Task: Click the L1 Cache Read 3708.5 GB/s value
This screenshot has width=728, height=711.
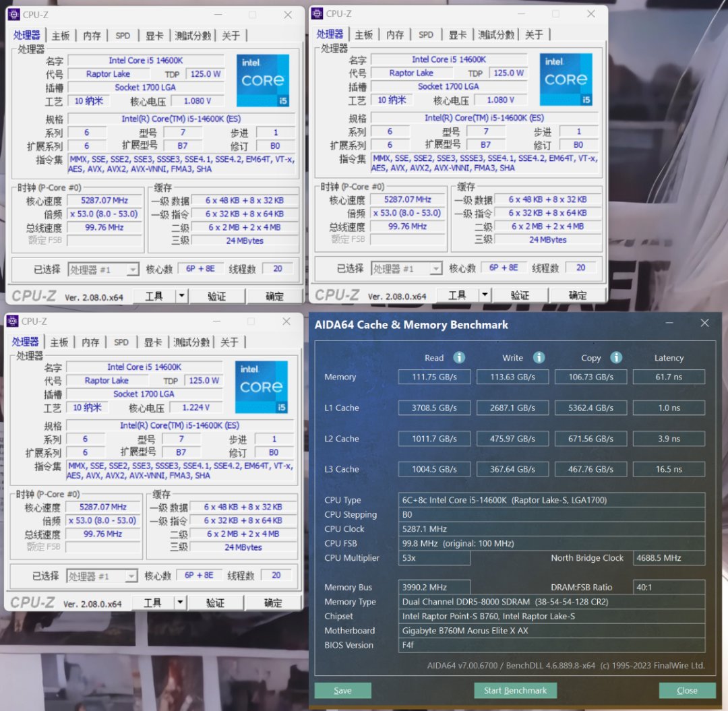Action: click(x=434, y=408)
